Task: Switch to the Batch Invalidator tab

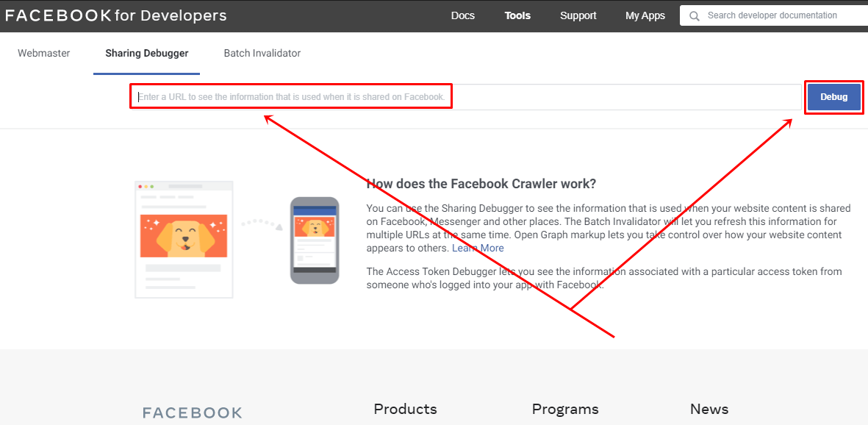Action: click(x=262, y=53)
